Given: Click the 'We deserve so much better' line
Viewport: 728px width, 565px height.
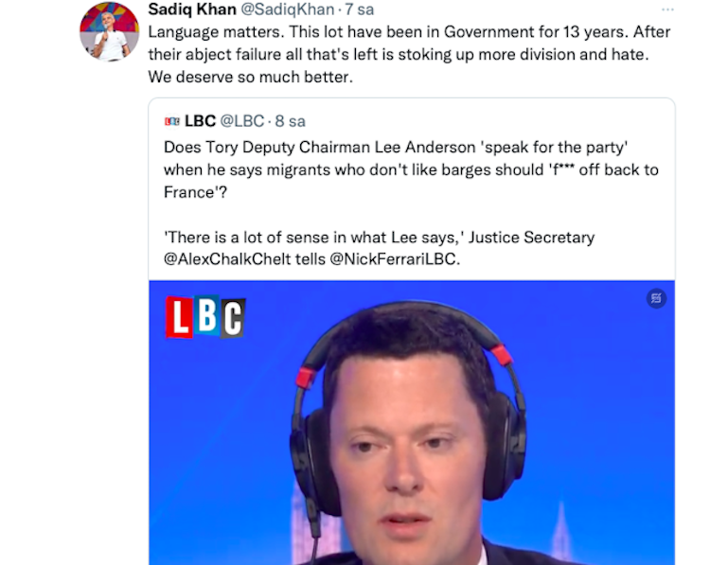Looking at the screenshot, I should (250, 77).
